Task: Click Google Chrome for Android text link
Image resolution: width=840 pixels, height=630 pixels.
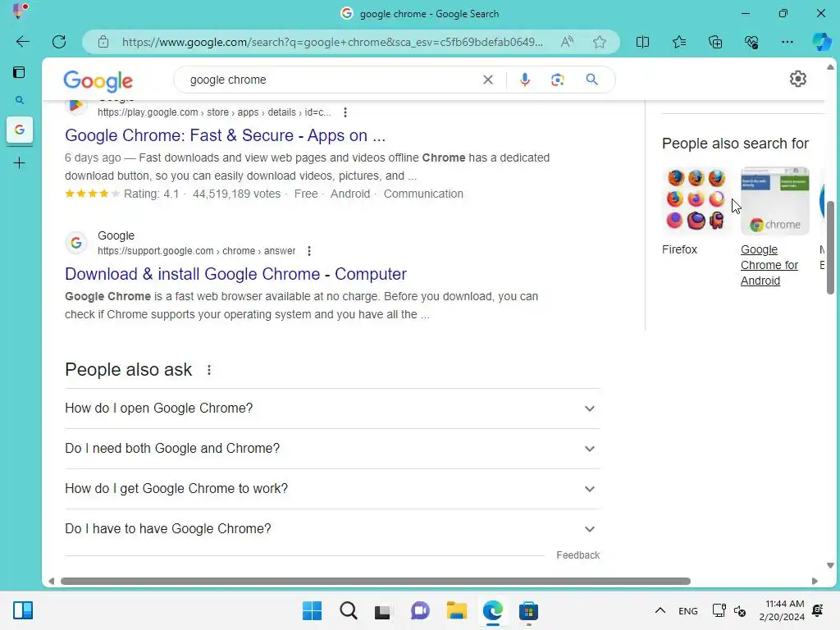Action: point(769,265)
